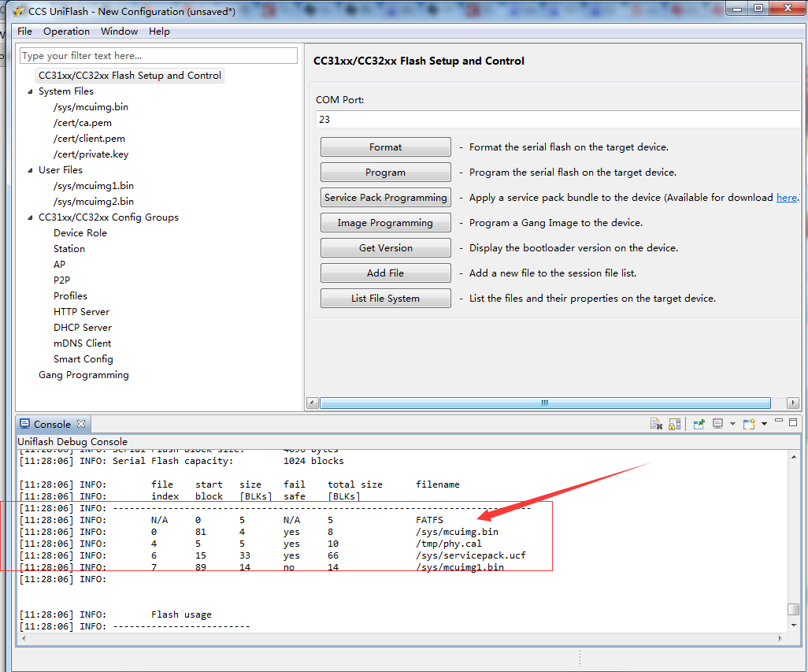Click 'Flash usage' console line
The height and width of the screenshot is (672, 808).
pyautogui.click(x=181, y=614)
